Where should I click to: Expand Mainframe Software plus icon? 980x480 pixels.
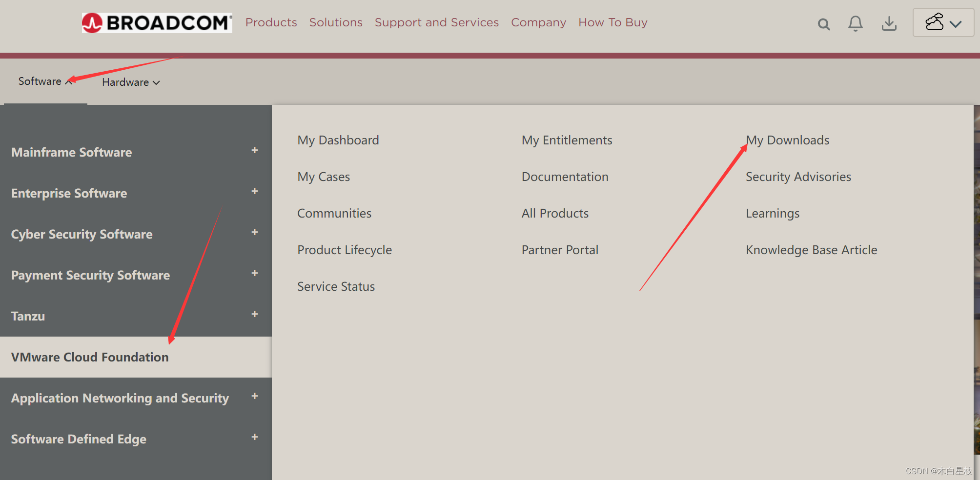tap(255, 150)
